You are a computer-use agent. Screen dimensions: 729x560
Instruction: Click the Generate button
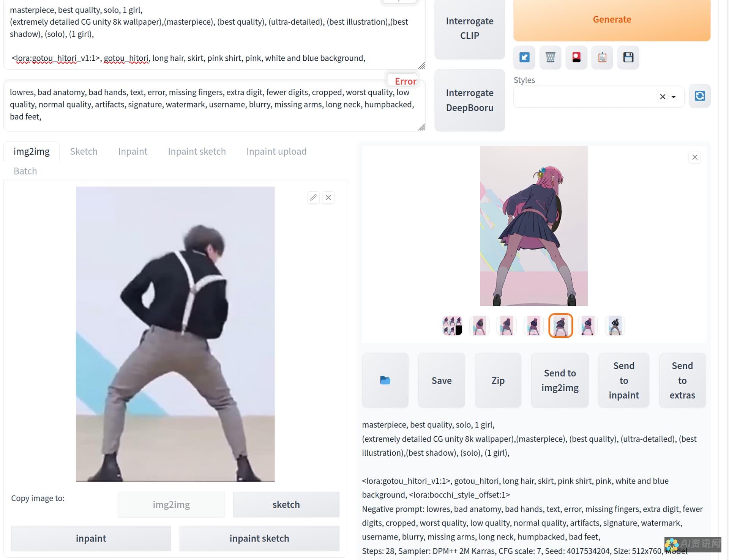point(611,19)
